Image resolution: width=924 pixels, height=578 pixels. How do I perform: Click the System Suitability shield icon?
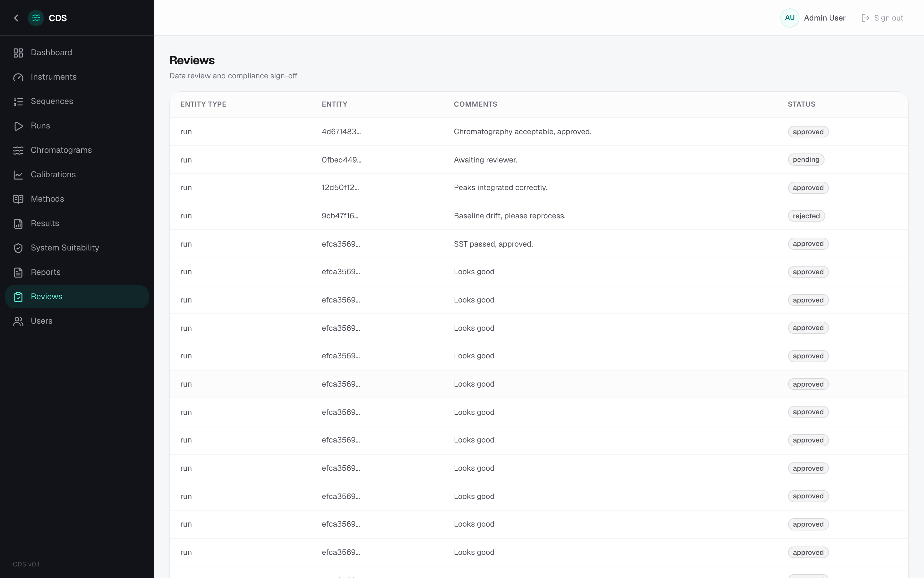18,248
